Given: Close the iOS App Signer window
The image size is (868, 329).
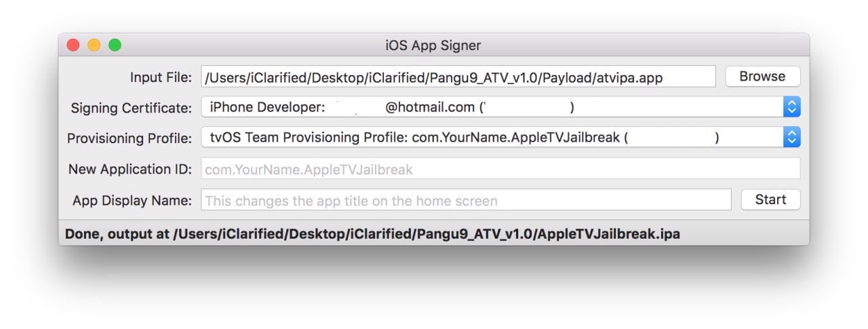Looking at the screenshot, I should click(x=73, y=45).
